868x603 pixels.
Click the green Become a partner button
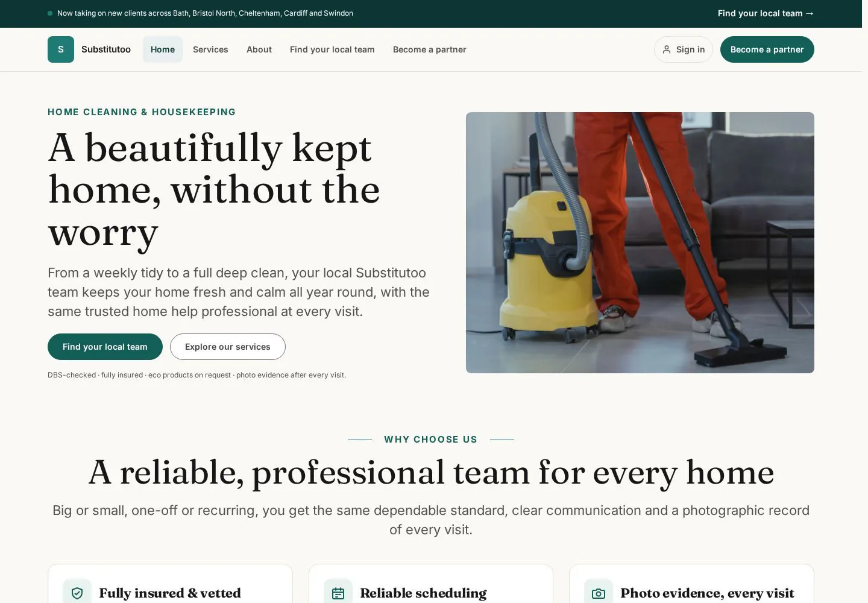pos(767,49)
